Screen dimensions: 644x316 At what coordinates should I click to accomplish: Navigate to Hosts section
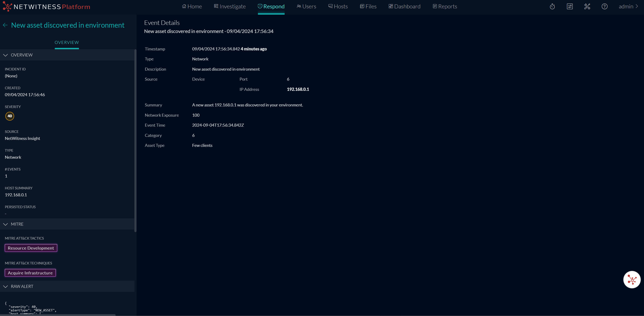[x=340, y=6]
